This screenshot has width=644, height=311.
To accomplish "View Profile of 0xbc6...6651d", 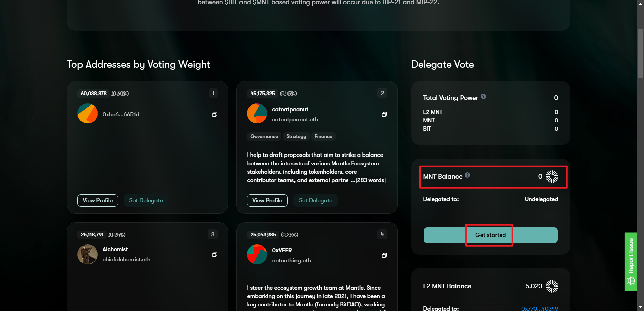I will 98,200.
